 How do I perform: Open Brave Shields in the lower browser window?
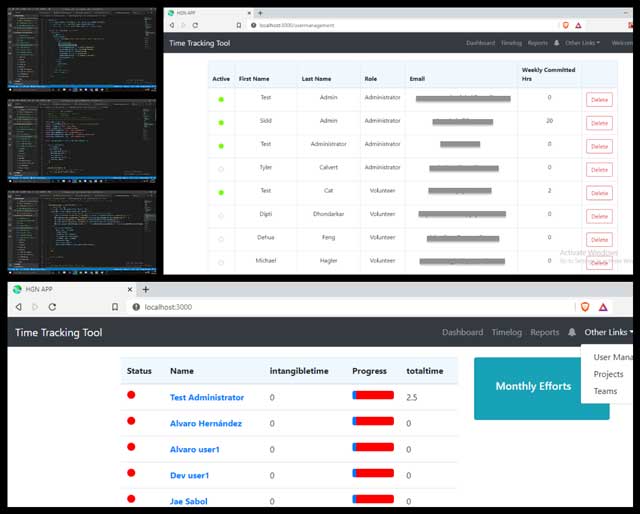point(586,307)
